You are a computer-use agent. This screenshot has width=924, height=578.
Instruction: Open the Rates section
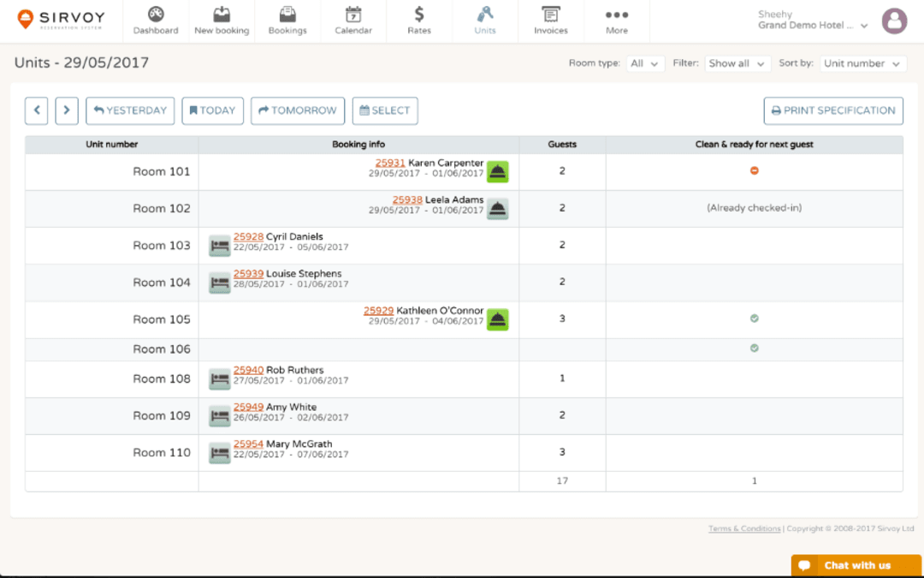point(418,19)
